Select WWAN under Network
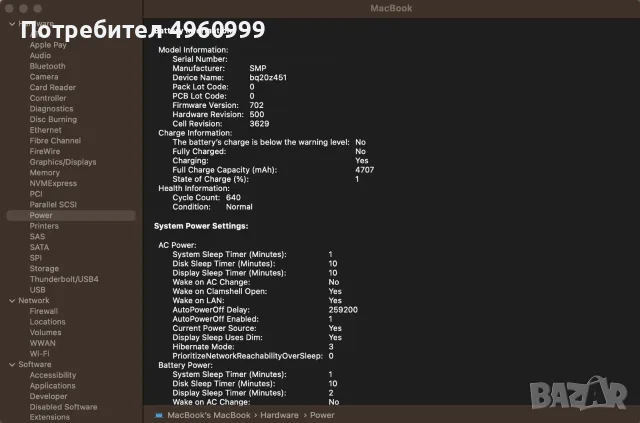 coord(42,343)
